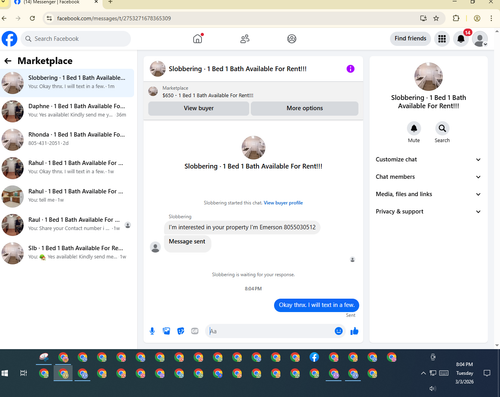This screenshot has height=397, width=500.
Task: Search in conversation magnifier icon
Action: (442, 128)
